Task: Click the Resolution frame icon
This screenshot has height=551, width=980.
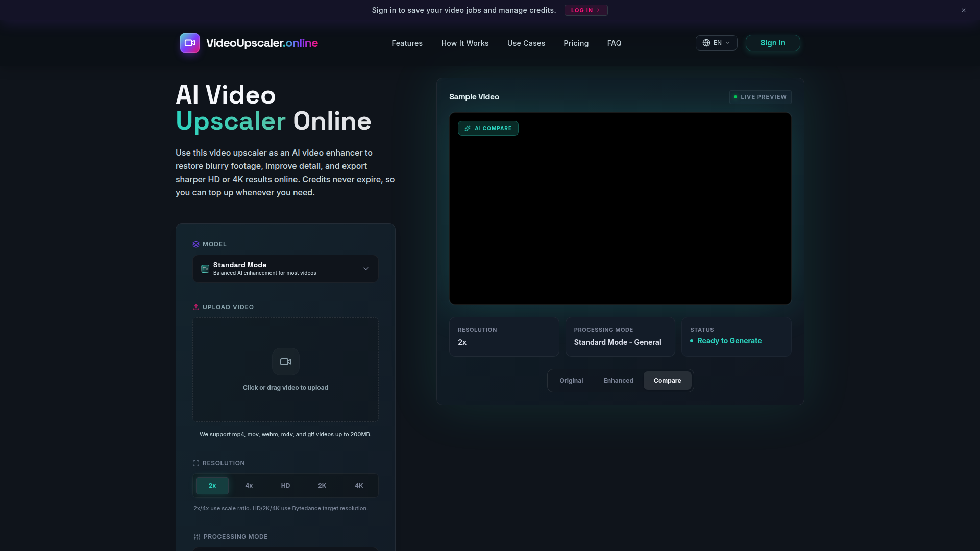Action: [196, 463]
